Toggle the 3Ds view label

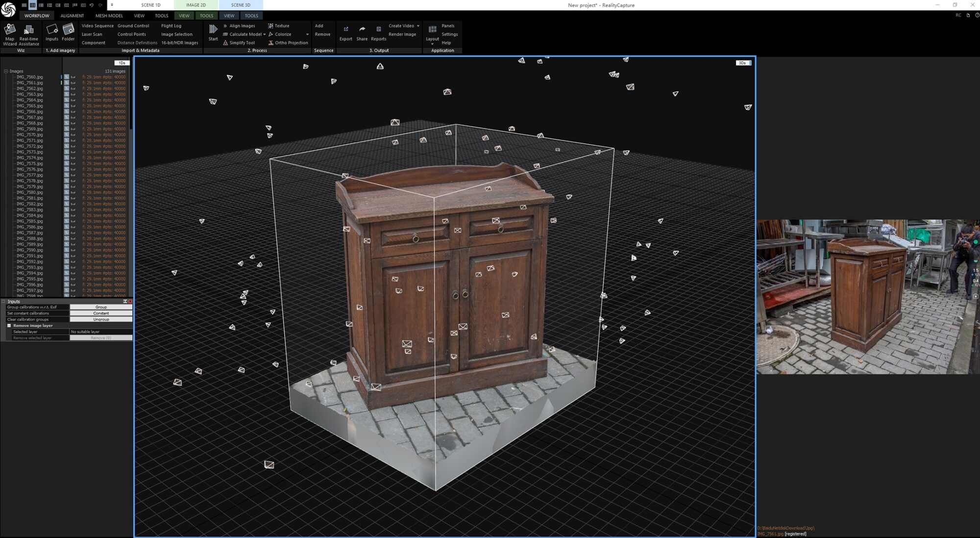743,63
